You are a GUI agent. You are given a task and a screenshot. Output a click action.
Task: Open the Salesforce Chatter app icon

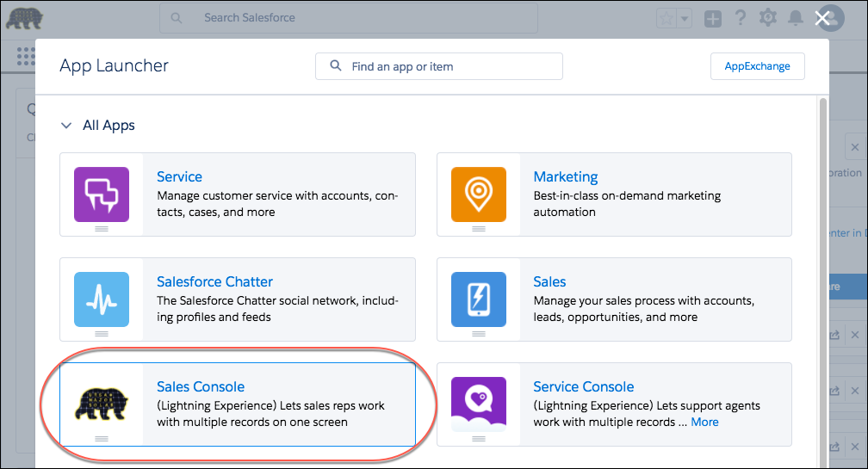[x=102, y=299]
